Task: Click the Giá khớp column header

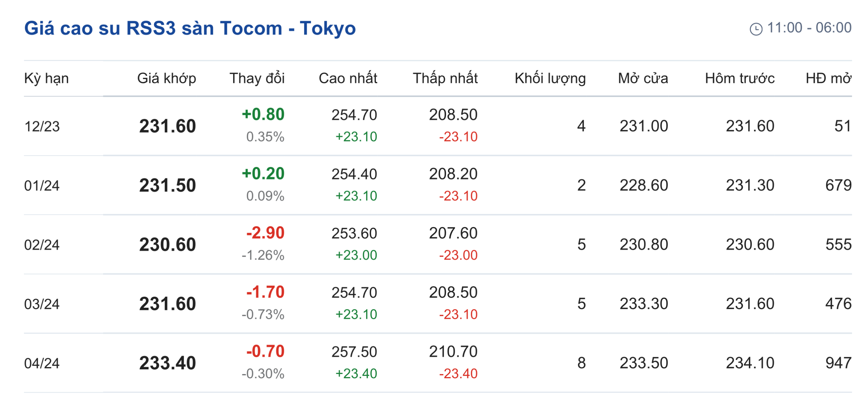Action: (166, 78)
